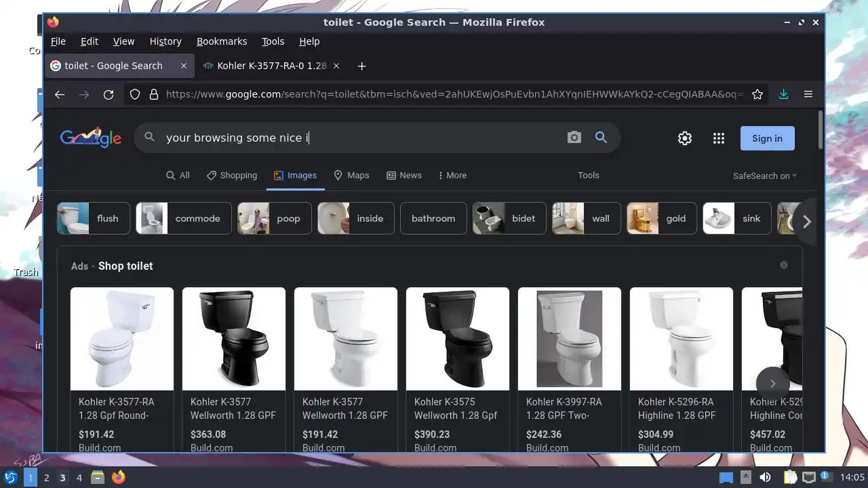Select the commode suggestion chip

[x=184, y=218]
